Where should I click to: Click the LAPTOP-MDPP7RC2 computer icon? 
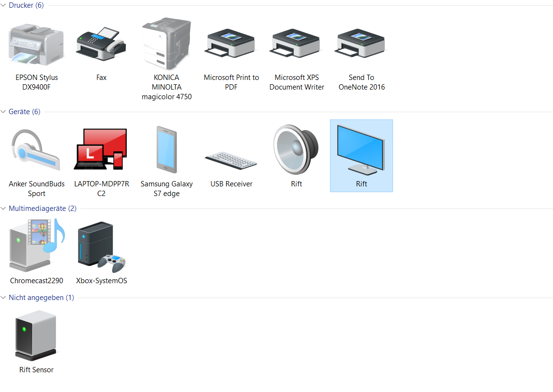[x=101, y=149]
